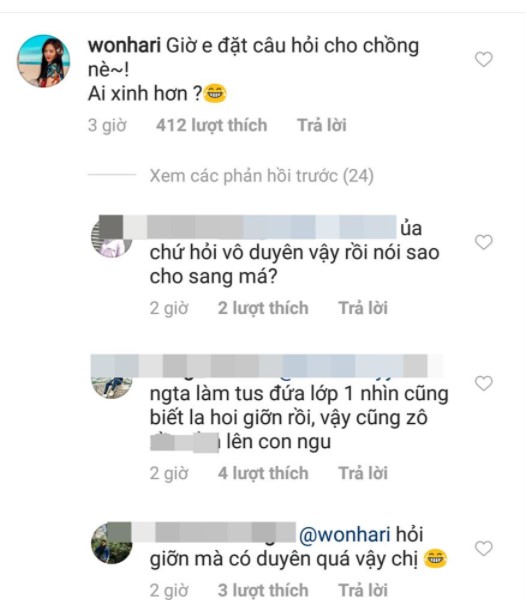The image size is (527, 600).
Task: View '2 lượt thích' likers list
Action: [x=263, y=308]
